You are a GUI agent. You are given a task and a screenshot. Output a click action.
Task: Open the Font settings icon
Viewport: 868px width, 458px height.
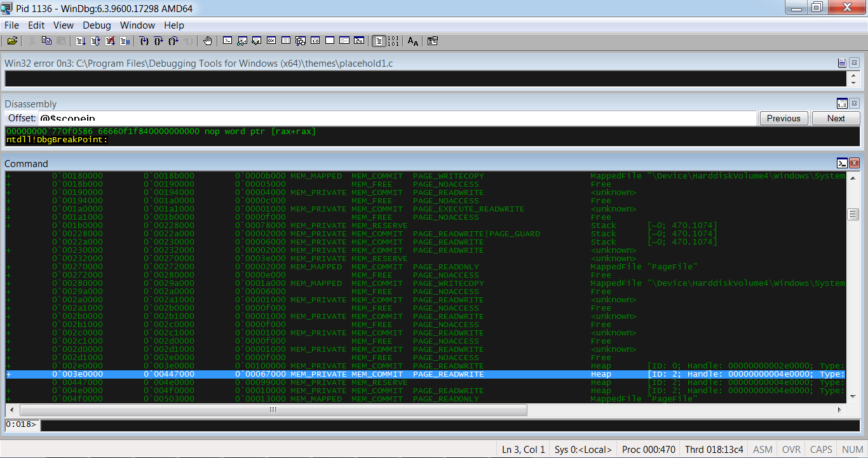pyautogui.click(x=413, y=41)
